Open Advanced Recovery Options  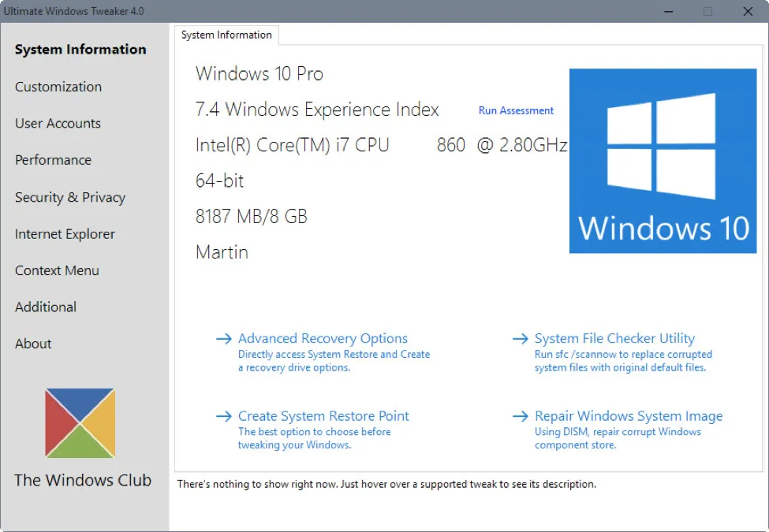coord(323,338)
